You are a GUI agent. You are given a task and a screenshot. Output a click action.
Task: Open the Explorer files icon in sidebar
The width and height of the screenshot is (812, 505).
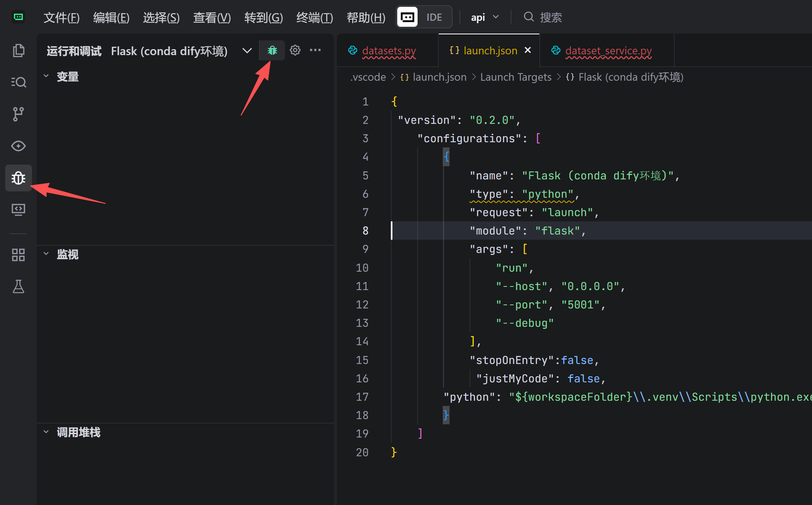pyautogui.click(x=18, y=51)
